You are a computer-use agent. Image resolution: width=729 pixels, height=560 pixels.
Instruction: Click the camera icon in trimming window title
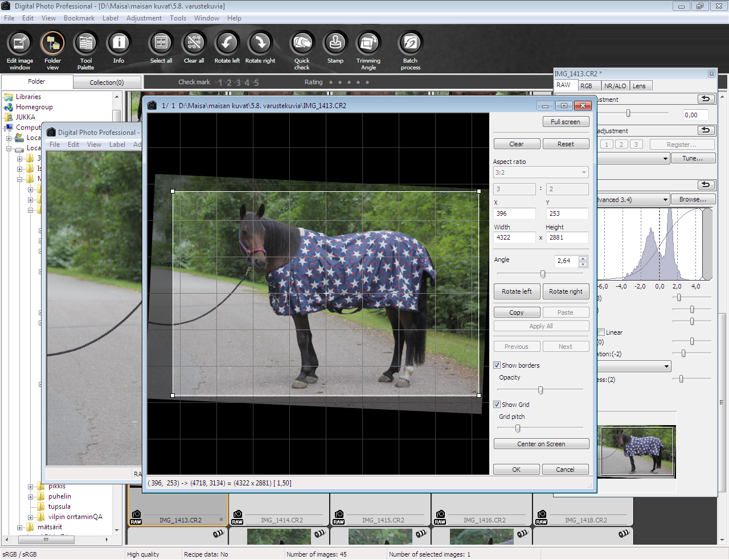(x=152, y=105)
